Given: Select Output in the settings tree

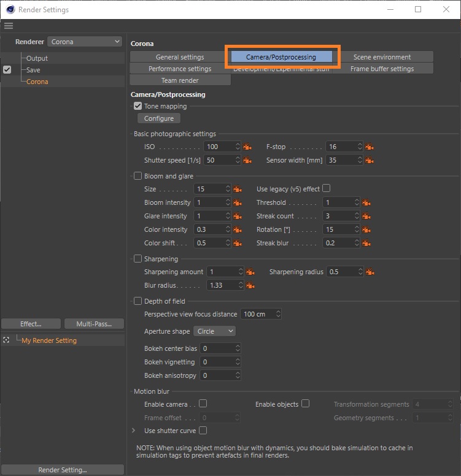Looking at the screenshot, I should click(x=37, y=58).
